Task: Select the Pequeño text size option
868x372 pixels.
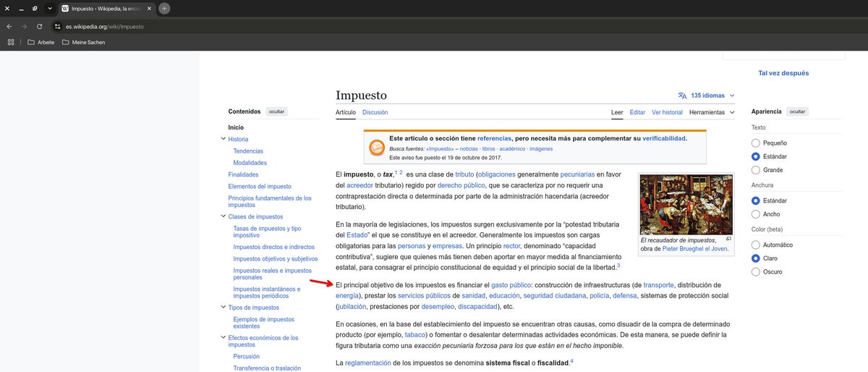Action: pyautogui.click(x=756, y=143)
